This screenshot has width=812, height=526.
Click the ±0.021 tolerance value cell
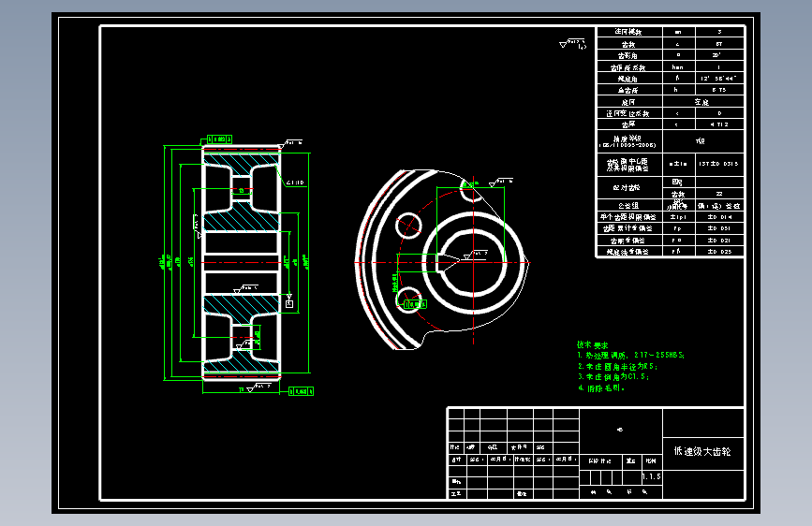point(719,241)
